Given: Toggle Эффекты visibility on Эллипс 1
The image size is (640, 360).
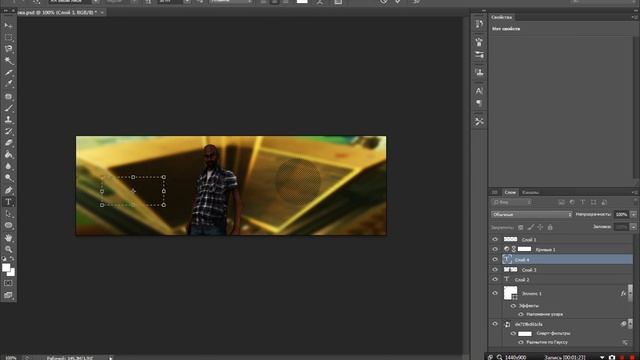Looking at the screenshot, I should 513,306.
